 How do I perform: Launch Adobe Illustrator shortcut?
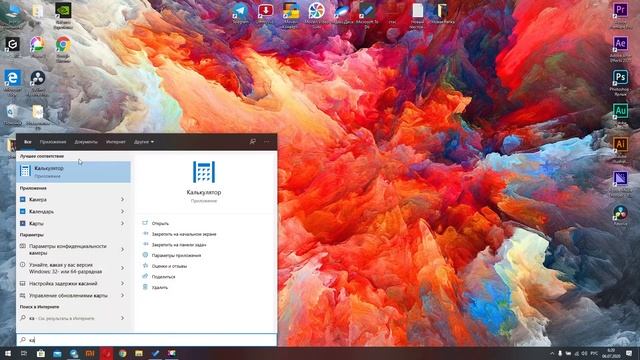tap(620, 144)
